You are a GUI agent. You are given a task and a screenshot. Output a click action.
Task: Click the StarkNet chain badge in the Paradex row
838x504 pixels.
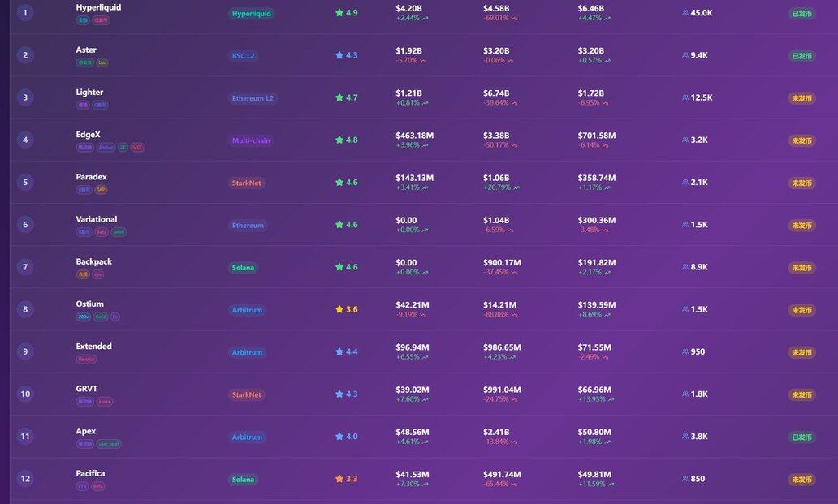click(x=246, y=183)
